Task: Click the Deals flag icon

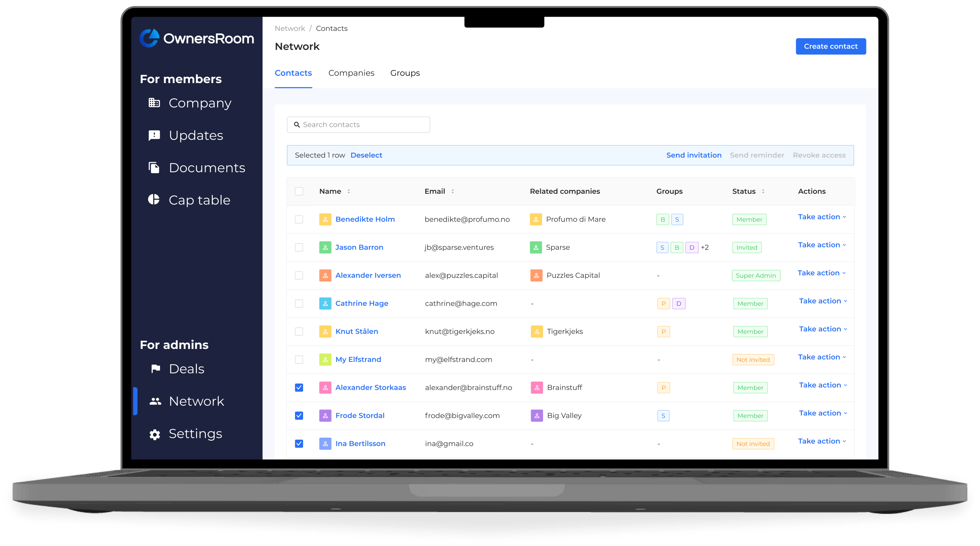Action: [x=155, y=369]
